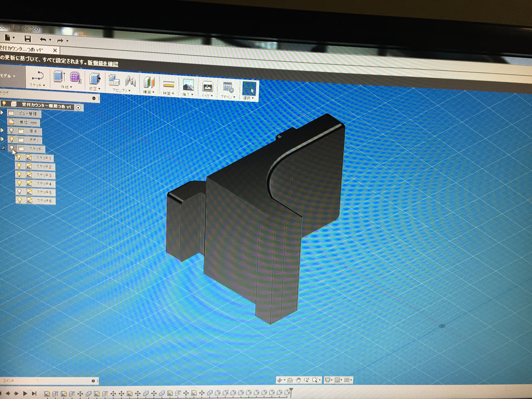This screenshot has width=532, height=399.
Task: Open Display Settings monitor icon
Action: pyautogui.click(x=327, y=380)
